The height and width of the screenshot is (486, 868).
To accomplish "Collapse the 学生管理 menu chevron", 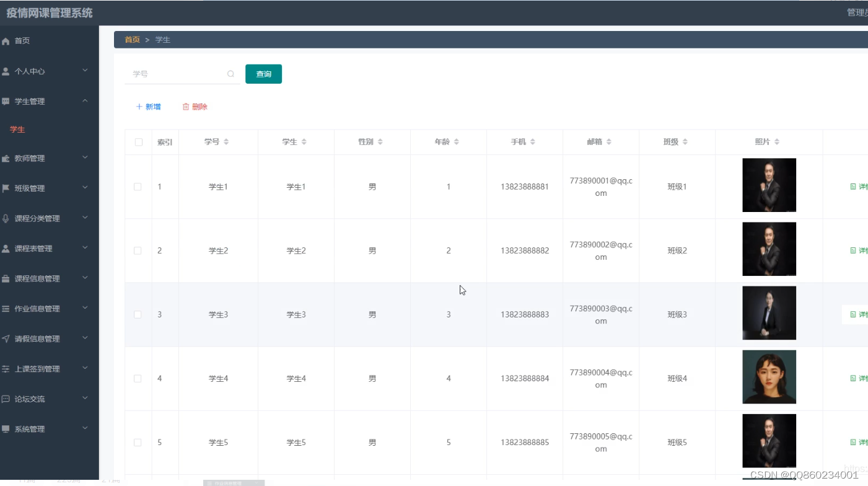I will (85, 100).
